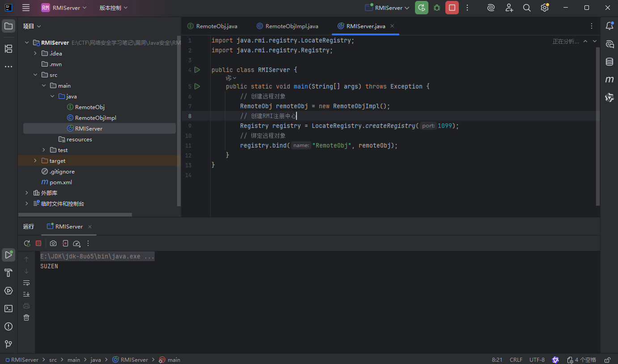Open the Git tool window at bottom left

(8, 344)
